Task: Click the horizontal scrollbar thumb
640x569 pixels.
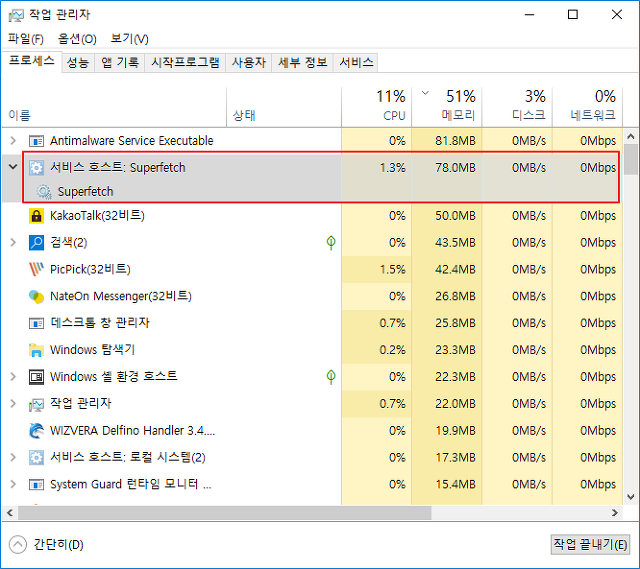Action: [224, 513]
